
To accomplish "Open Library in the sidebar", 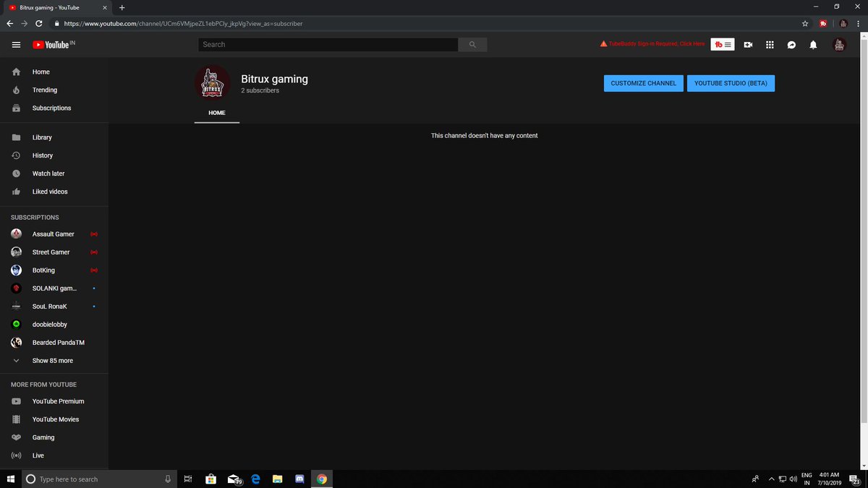I will [54, 137].
